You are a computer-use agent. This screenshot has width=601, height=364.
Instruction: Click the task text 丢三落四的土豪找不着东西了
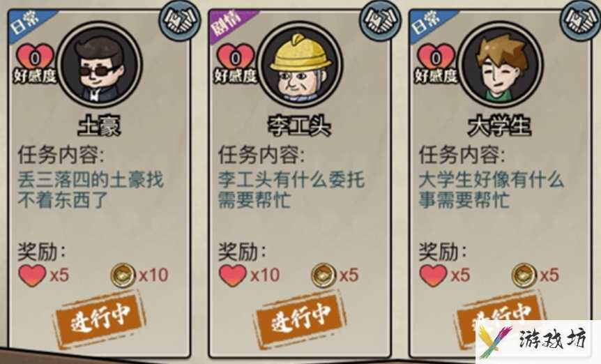click(91, 190)
